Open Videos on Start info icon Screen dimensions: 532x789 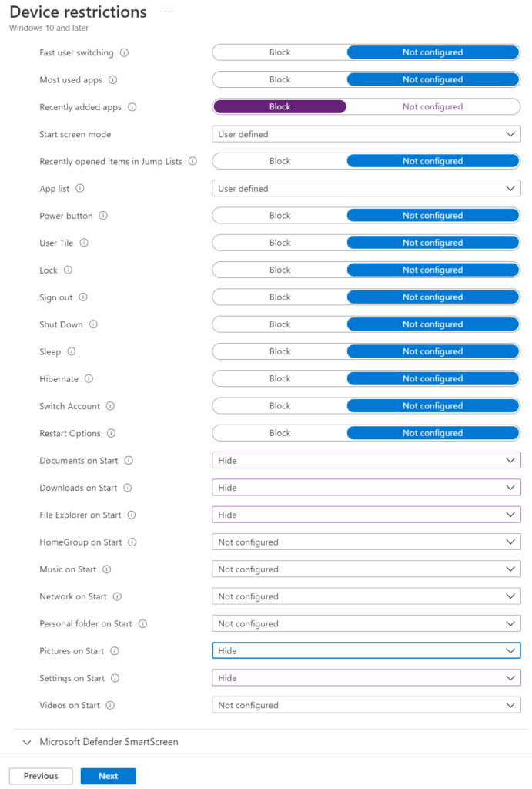click(111, 705)
